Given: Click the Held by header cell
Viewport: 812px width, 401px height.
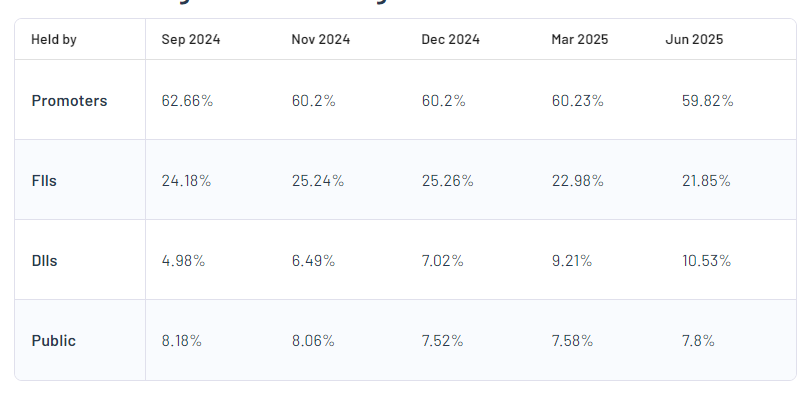Looking at the screenshot, I should pos(54,39).
